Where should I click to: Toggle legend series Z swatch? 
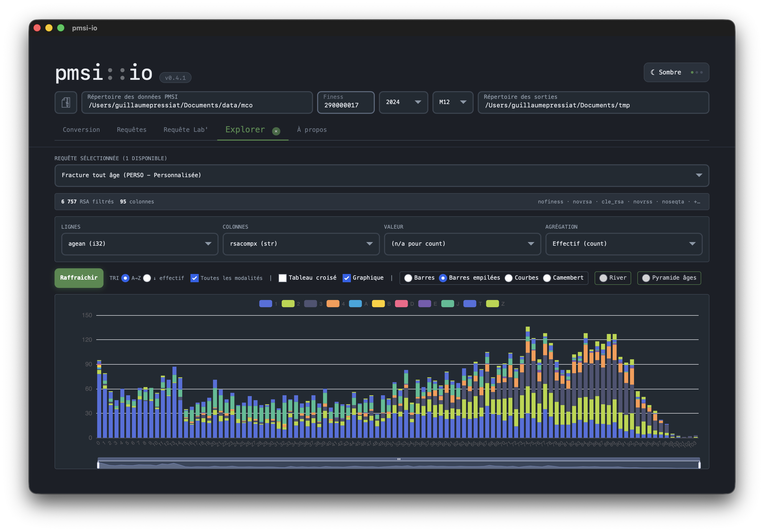(492, 304)
